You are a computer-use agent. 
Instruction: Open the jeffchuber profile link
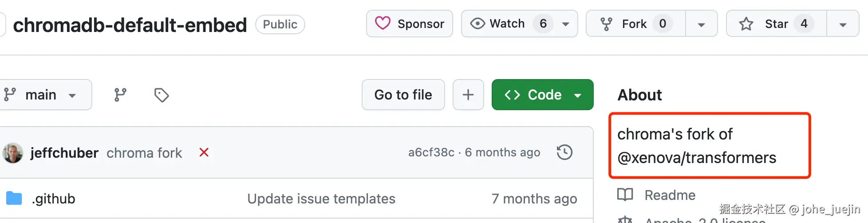(x=64, y=153)
